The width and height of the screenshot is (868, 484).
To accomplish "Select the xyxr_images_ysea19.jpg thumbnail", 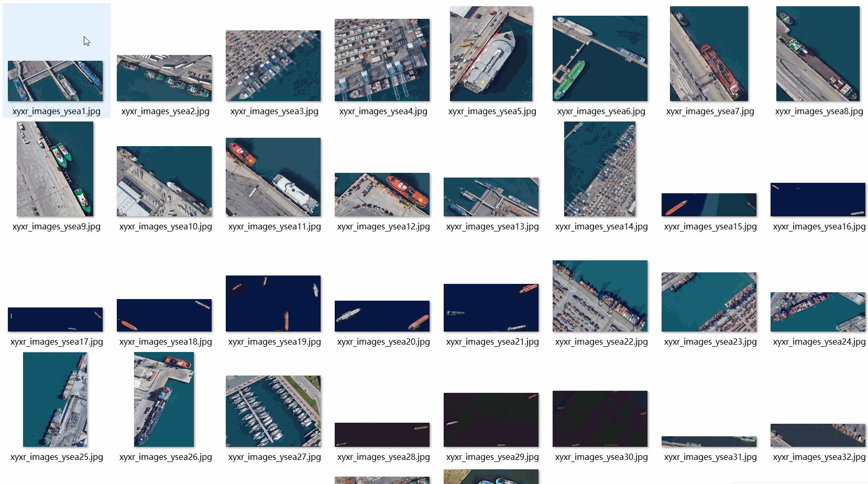I will tap(273, 304).
